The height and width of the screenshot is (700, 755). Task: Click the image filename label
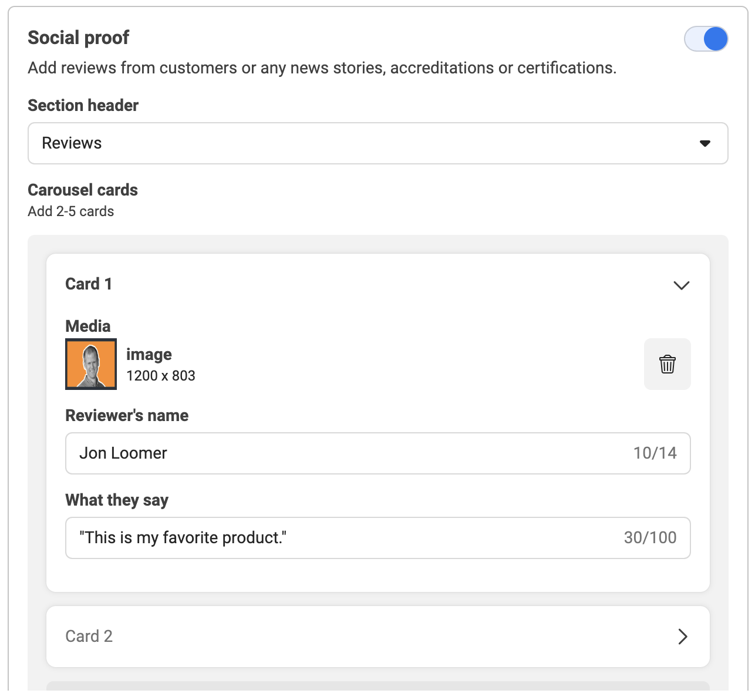pos(149,355)
